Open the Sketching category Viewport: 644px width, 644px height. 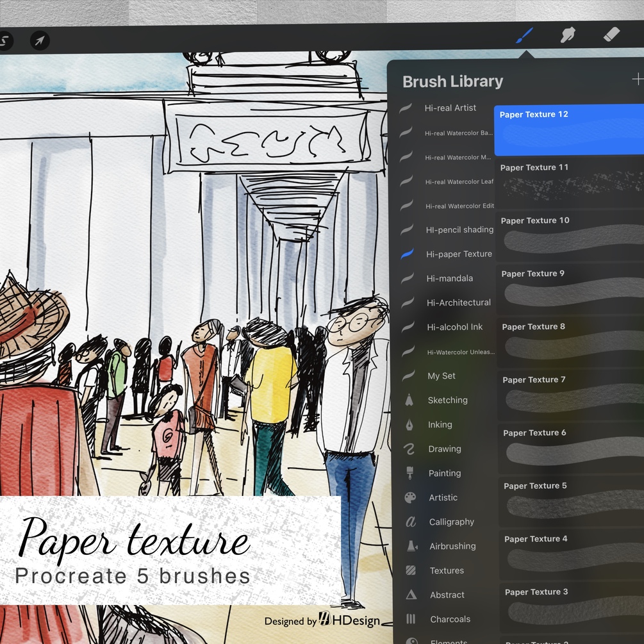point(448,400)
